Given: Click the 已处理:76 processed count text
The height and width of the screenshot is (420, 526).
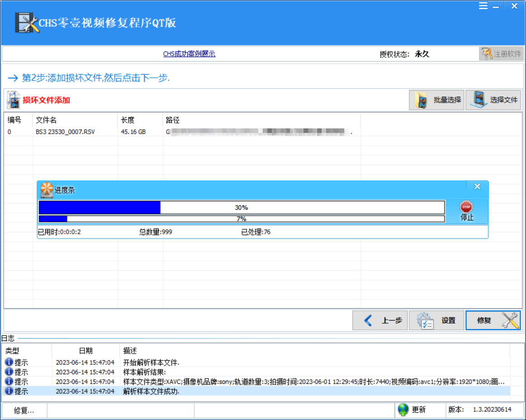Looking at the screenshot, I should [256, 232].
